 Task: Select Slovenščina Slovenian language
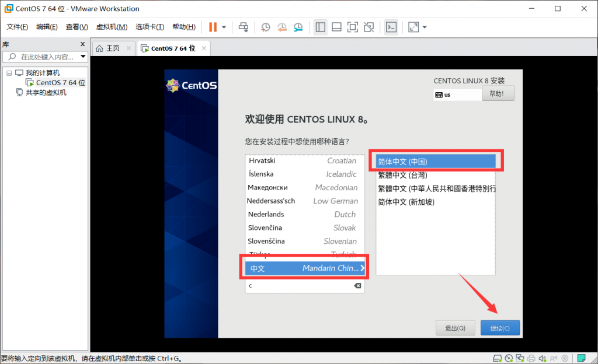[x=304, y=241]
